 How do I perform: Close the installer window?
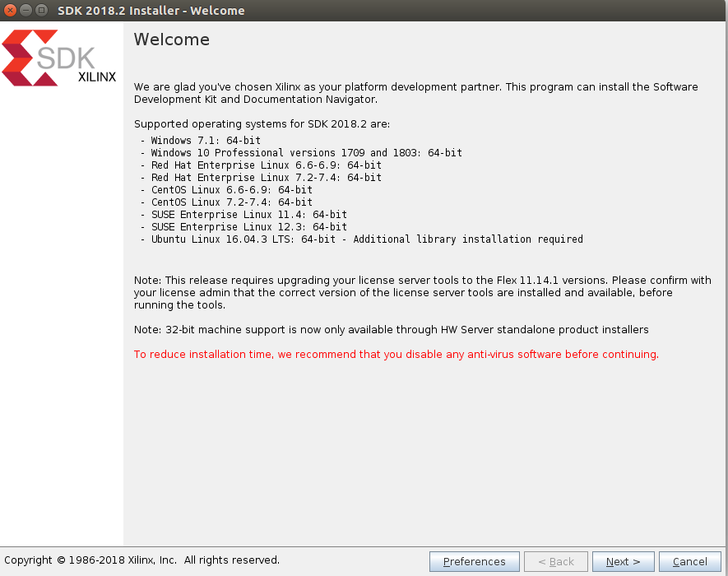(x=10, y=10)
